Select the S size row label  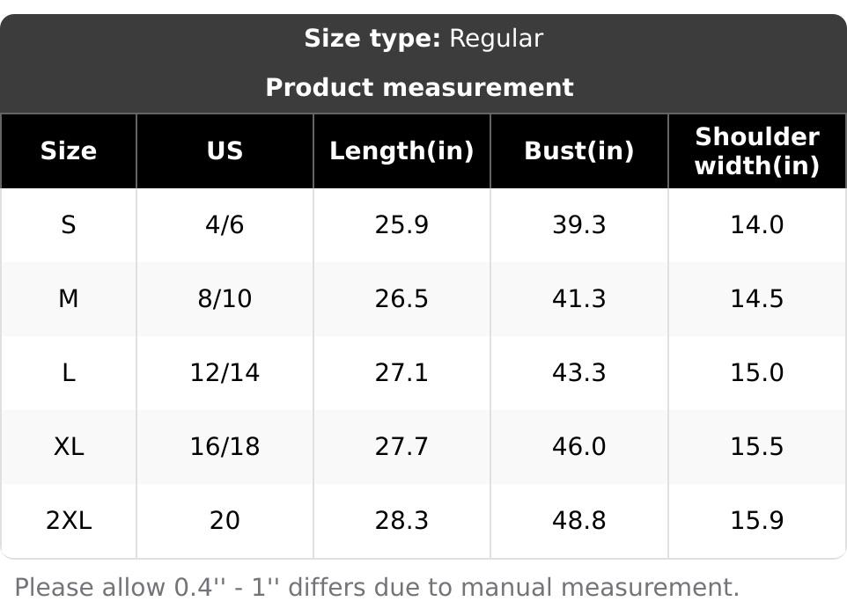pyautogui.click(x=69, y=225)
